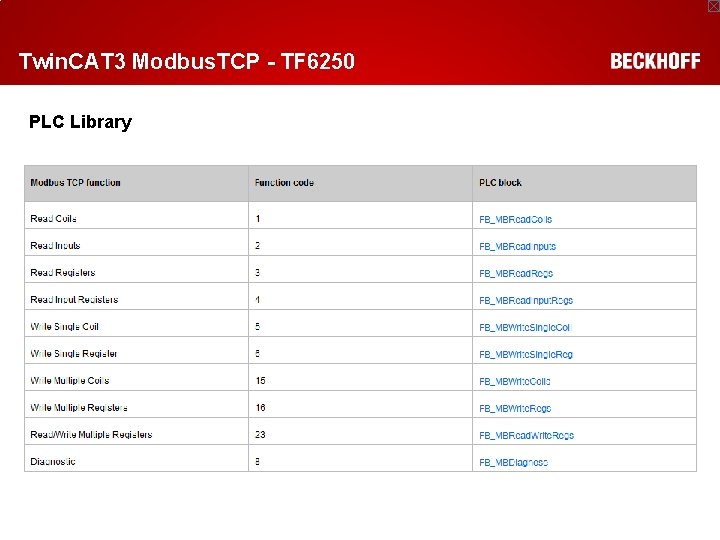This screenshot has width=720, height=540.
Task: Click the 'PLC Library' heading
Action: tap(80, 122)
